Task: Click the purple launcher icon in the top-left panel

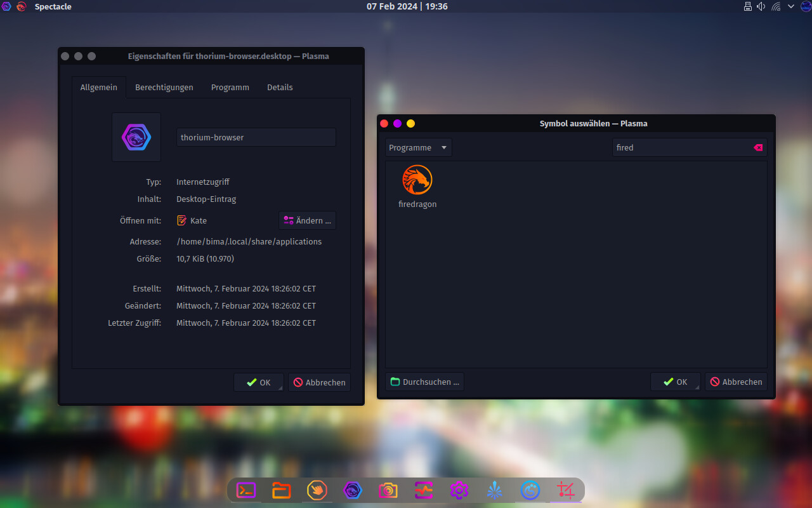Action: (x=6, y=6)
